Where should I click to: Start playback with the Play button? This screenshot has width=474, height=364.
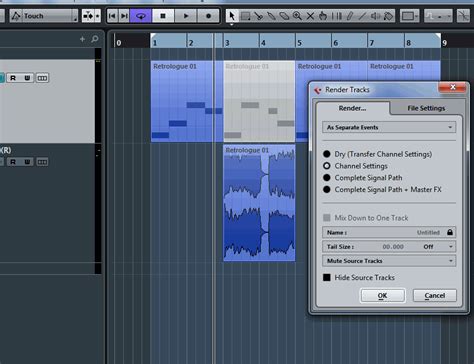point(186,16)
